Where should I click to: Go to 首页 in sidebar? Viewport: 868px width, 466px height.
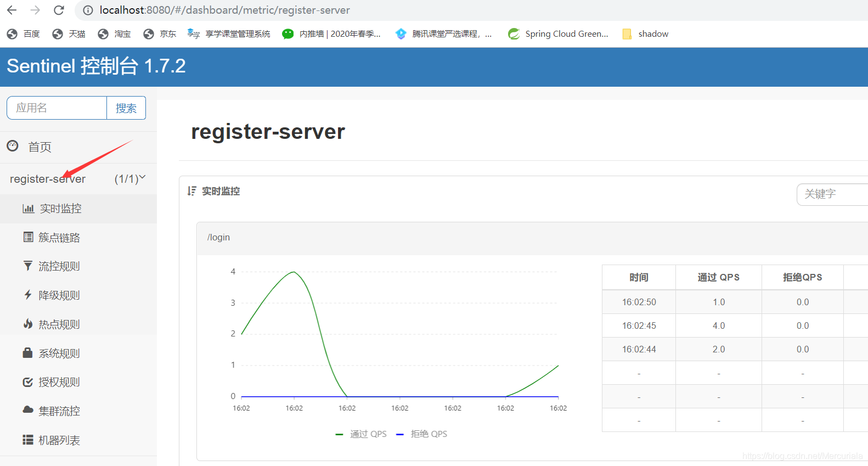point(40,147)
